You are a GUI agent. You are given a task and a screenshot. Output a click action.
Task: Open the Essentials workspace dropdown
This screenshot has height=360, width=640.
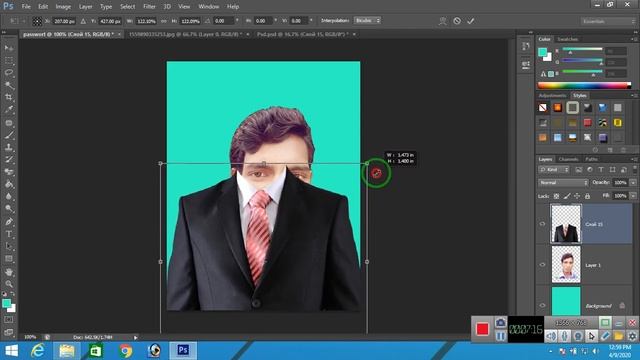point(607,21)
